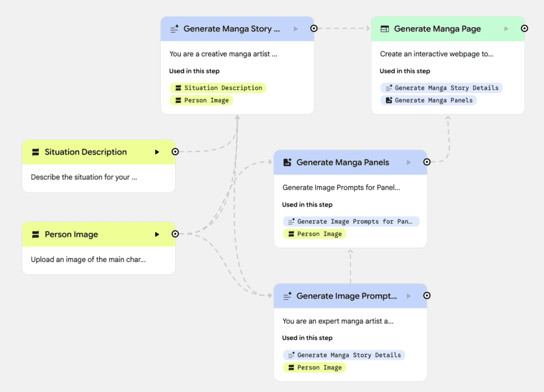Click the text-generation icon on Generate Manga Story Details

point(175,29)
